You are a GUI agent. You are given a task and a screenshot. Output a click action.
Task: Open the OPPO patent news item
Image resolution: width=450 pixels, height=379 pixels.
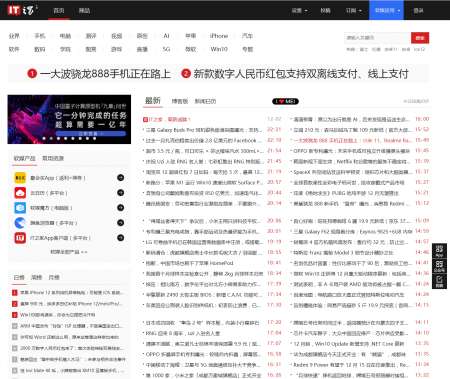click(x=351, y=151)
